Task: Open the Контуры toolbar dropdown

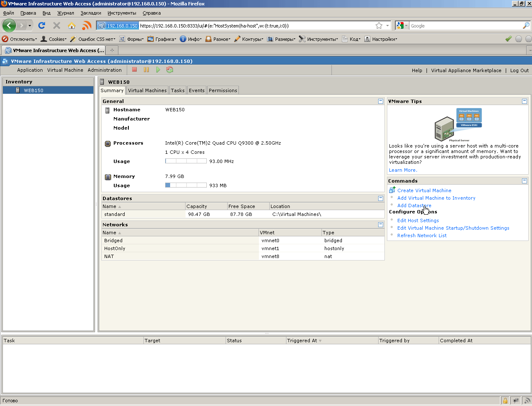Action: (249, 39)
